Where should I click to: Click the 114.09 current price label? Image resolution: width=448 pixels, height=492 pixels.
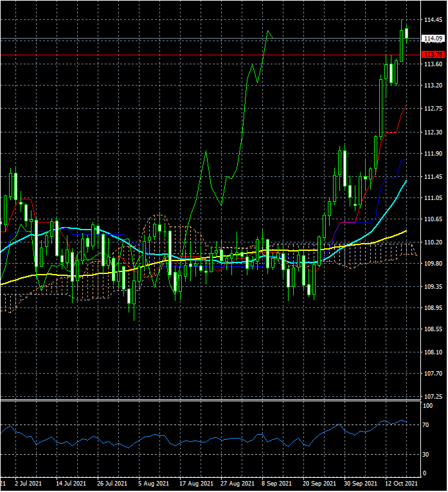point(433,39)
